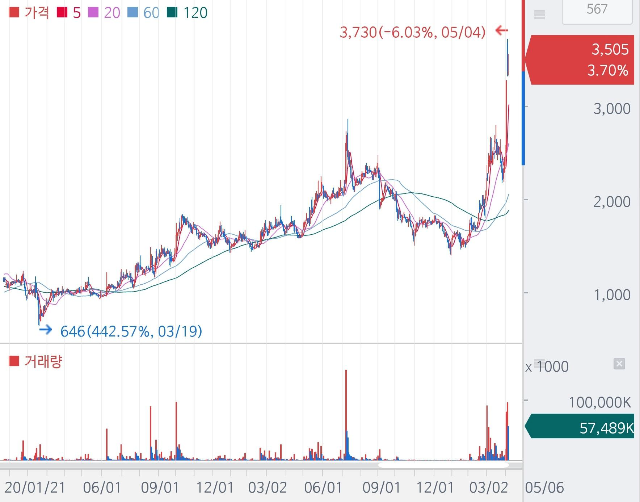Click the 1,000 price axis label
Image resolution: width=640 pixels, height=502 pixels.
pyautogui.click(x=612, y=295)
